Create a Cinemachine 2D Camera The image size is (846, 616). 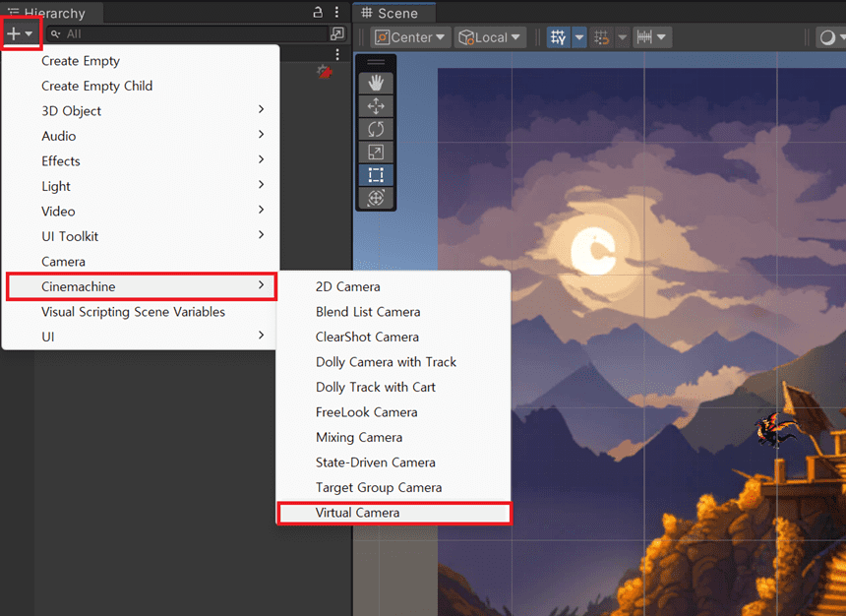click(393, 286)
